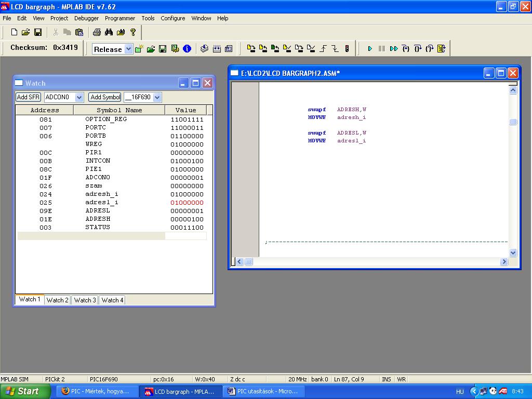532x399 pixels.
Task: Switch to the Watch 3 tab
Action: point(85,300)
